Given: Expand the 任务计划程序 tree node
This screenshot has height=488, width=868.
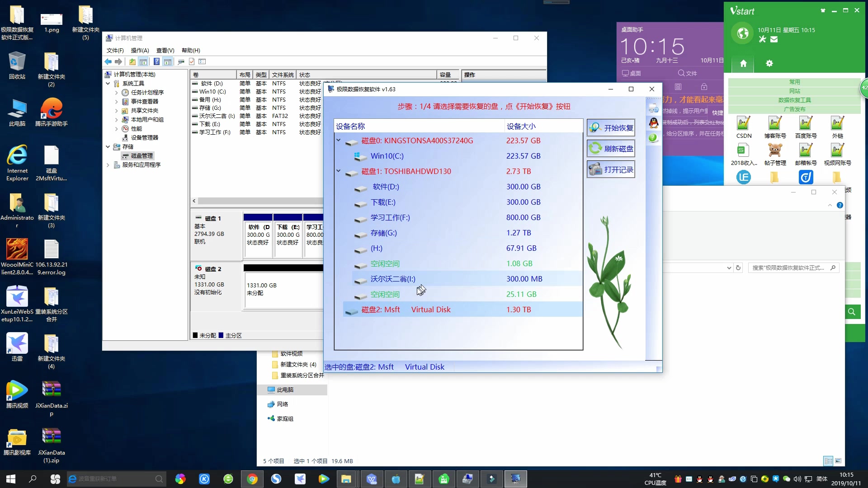Looking at the screenshot, I should [x=116, y=92].
